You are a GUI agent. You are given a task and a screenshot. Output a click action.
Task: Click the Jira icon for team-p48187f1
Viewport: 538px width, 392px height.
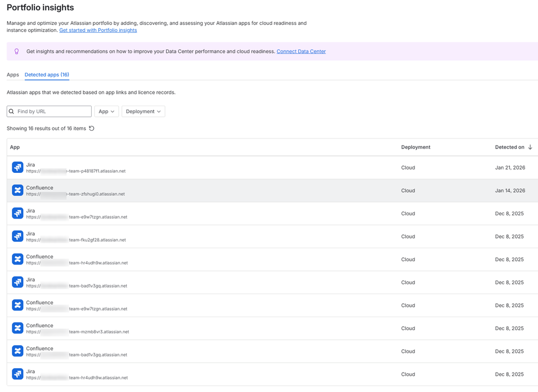point(18,167)
